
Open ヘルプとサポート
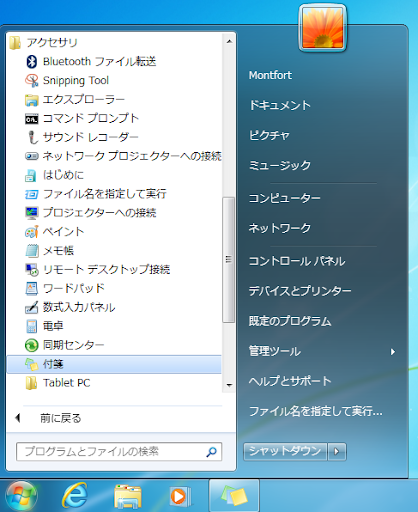pos(290,381)
